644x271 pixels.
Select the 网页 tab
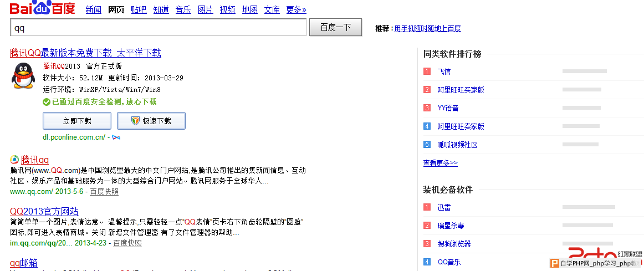116,10
